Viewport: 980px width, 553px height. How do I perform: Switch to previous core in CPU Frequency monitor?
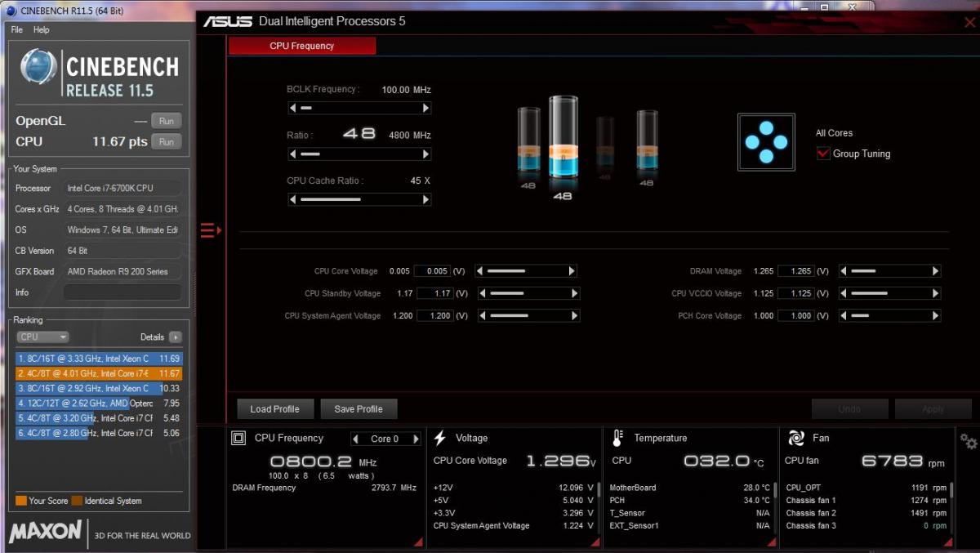[356, 439]
